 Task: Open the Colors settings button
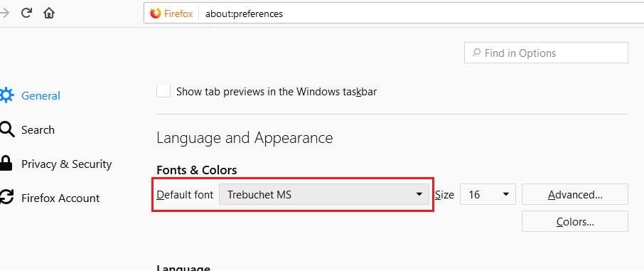pyautogui.click(x=575, y=221)
